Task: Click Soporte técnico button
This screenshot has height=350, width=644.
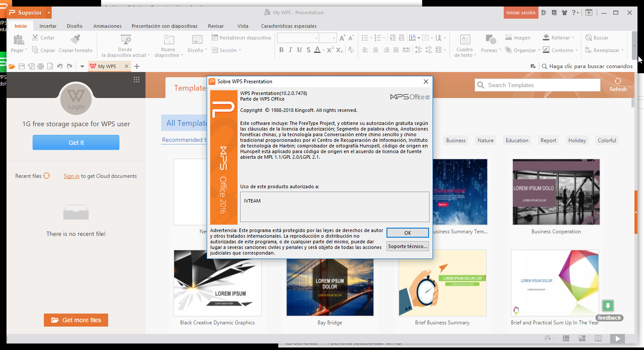Action: click(407, 246)
